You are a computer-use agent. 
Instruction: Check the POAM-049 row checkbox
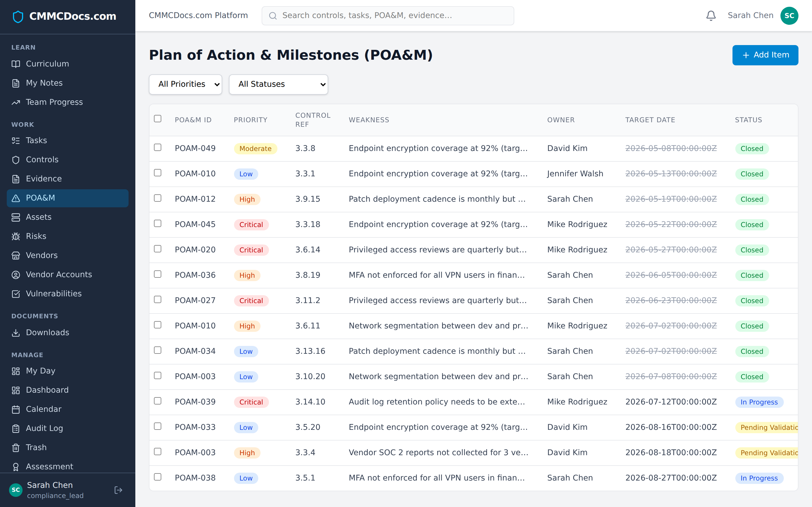158,148
